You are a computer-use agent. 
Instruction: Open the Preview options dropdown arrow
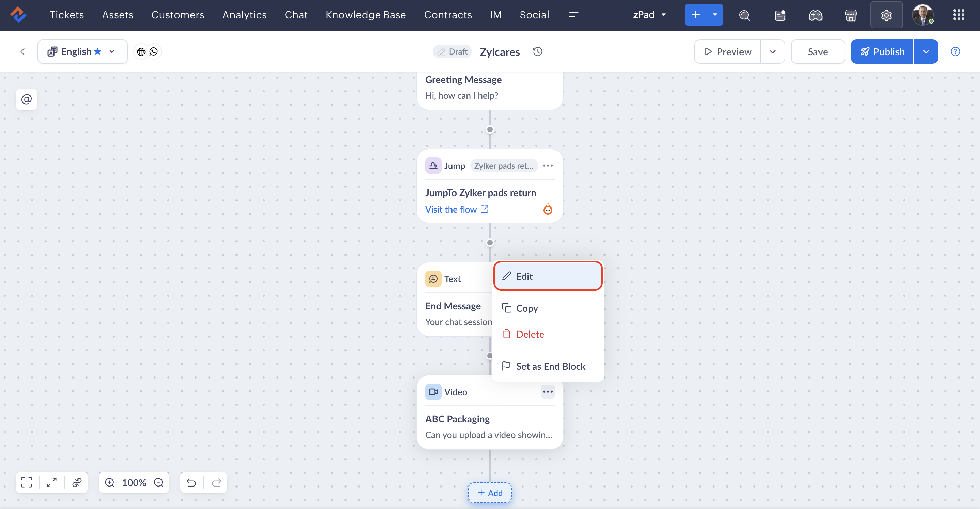pos(772,52)
